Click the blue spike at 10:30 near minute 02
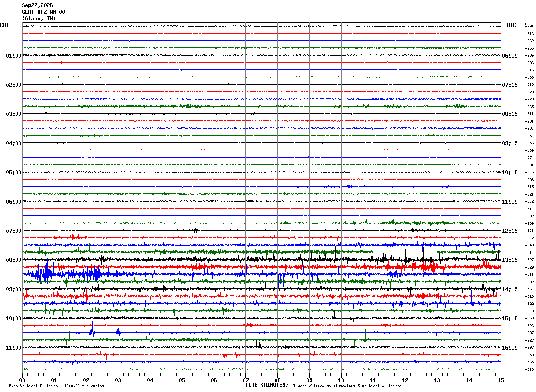Screen dimensions: 536x392 (x=91, y=331)
